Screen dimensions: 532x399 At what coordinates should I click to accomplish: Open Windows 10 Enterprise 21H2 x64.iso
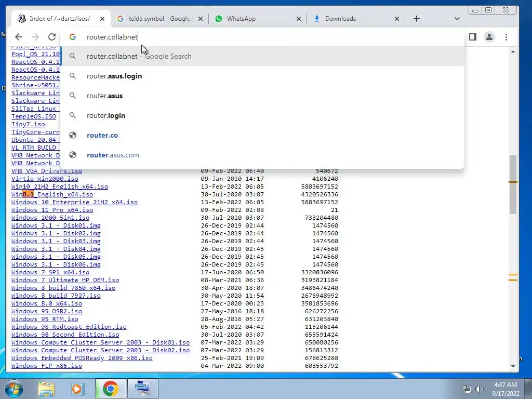pyautogui.click(x=74, y=202)
